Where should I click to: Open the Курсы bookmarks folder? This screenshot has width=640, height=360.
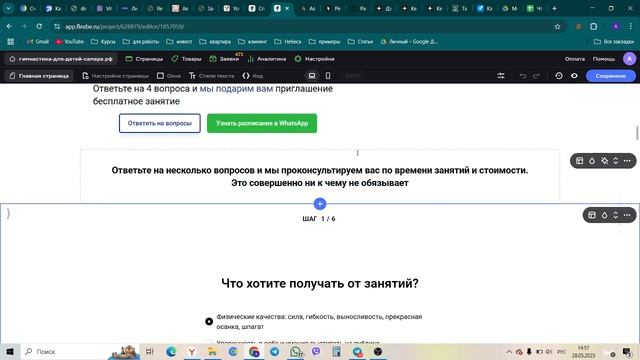click(x=103, y=42)
